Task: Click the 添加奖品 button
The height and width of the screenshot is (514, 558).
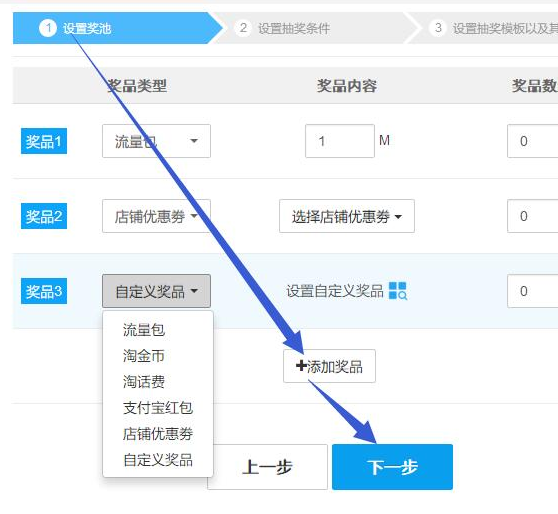Action: (x=329, y=366)
